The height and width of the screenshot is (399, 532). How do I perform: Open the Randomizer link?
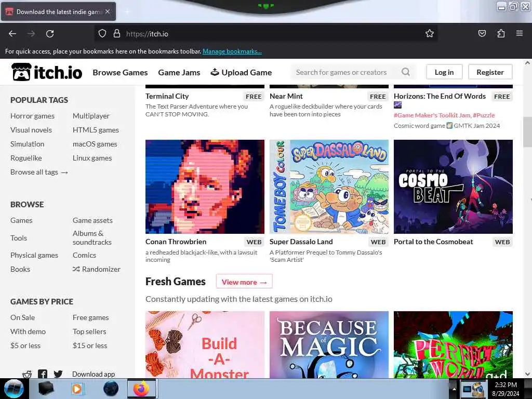(x=96, y=269)
